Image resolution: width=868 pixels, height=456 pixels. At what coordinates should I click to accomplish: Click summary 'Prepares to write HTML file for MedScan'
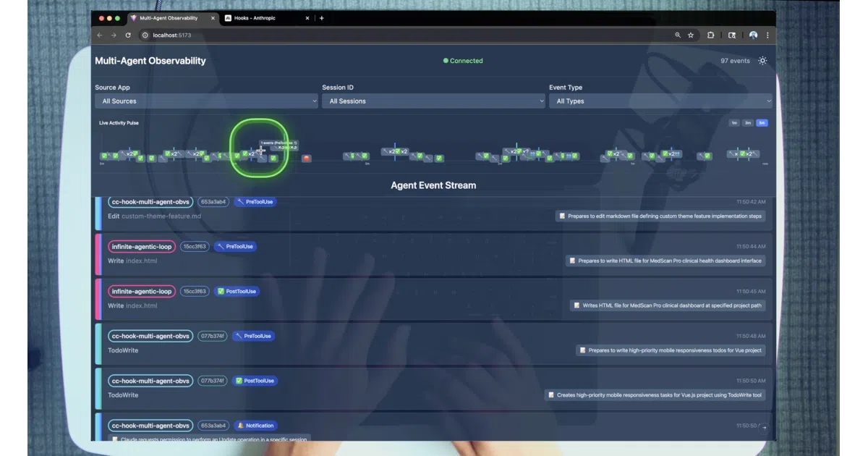(665, 261)
